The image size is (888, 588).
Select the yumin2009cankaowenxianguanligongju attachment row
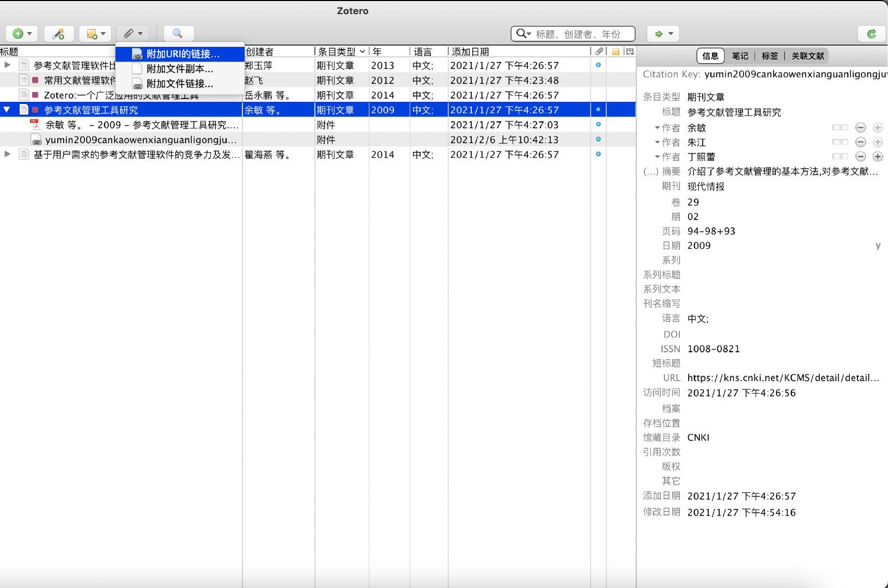point(318,139)
